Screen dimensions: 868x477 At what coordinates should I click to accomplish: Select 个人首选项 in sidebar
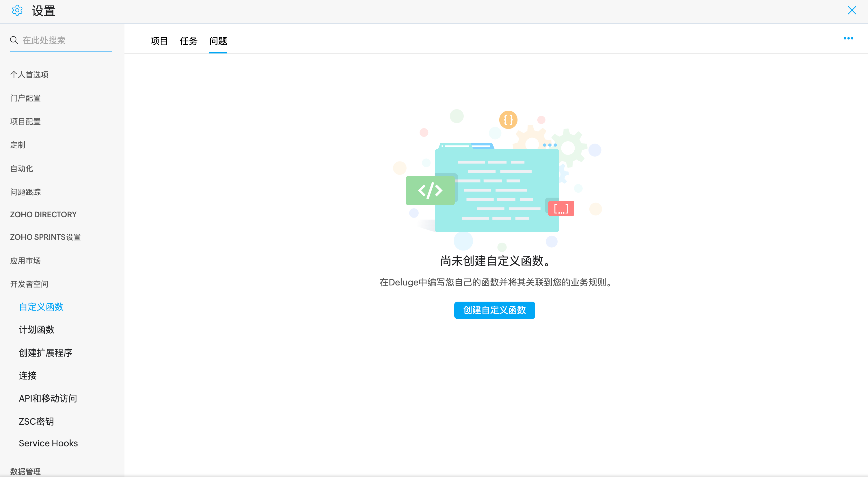pyautogui.click(x=29, y=75)
